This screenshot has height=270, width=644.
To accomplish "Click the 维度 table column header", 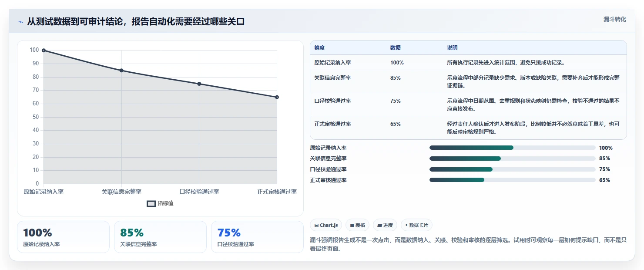I will [319, 48].
